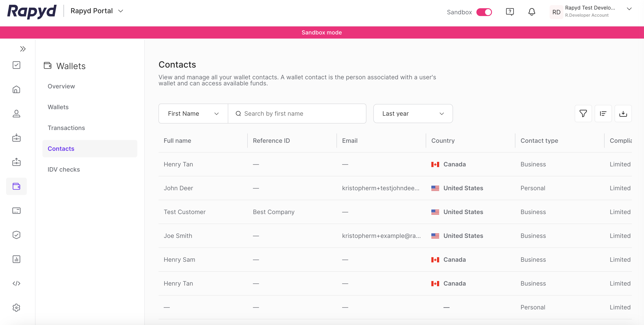
Task: Open the column settings icon
Action: point(603,114)
